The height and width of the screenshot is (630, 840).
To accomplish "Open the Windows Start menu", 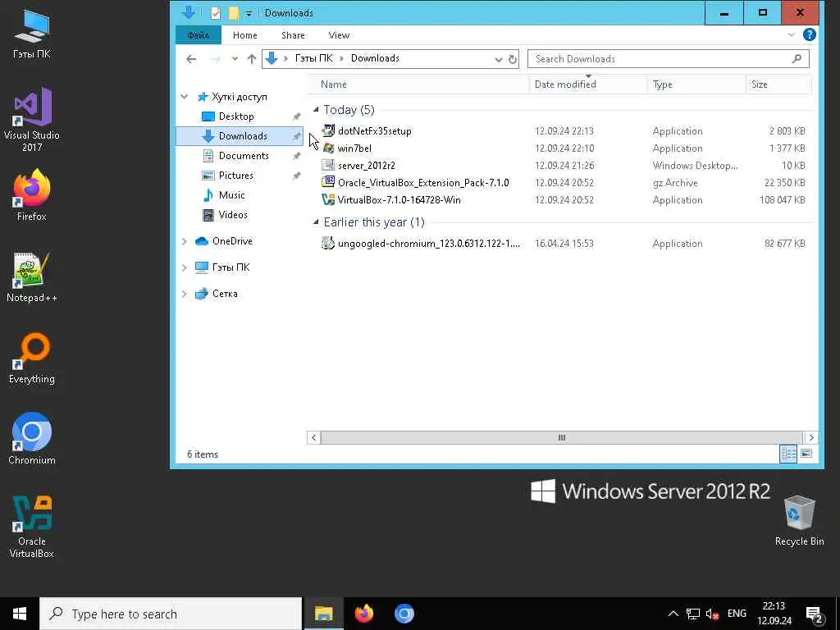I will tap(20, 614).
